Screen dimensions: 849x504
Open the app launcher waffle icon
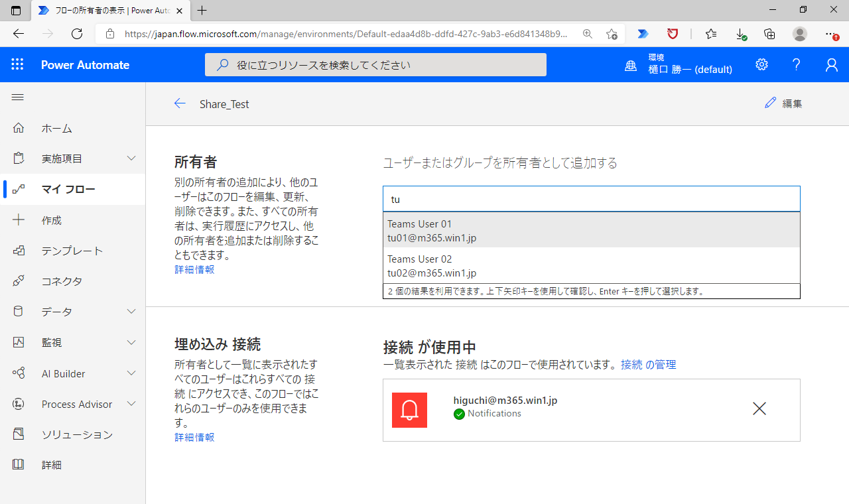coord(17,64)
